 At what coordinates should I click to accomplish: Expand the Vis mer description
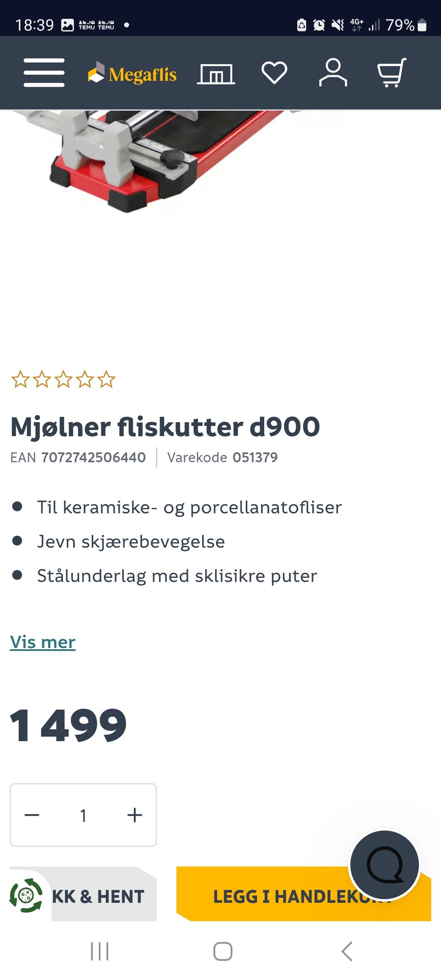[x=43, y=642]
